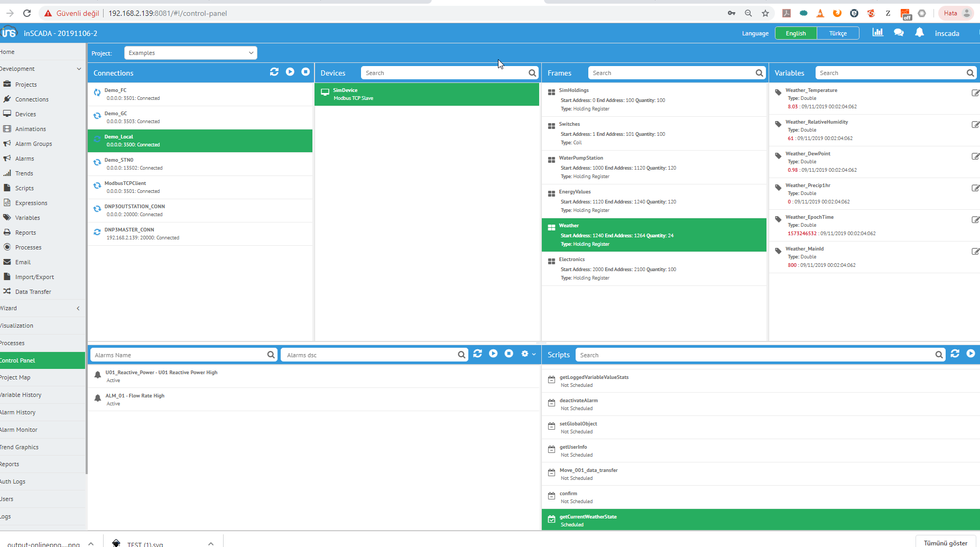Click the Variables search field
Image resolution: width=980 pixels, height=547 pixels.
[891, 73]
